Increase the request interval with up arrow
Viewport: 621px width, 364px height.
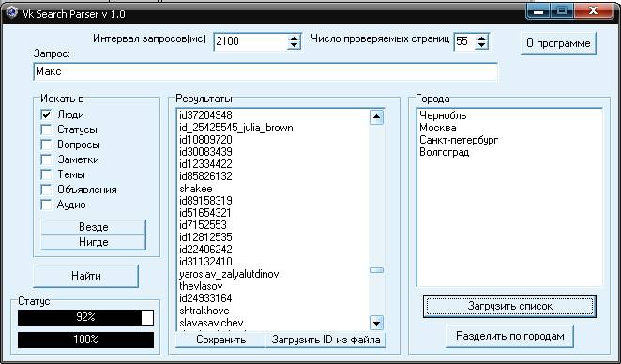294,38
